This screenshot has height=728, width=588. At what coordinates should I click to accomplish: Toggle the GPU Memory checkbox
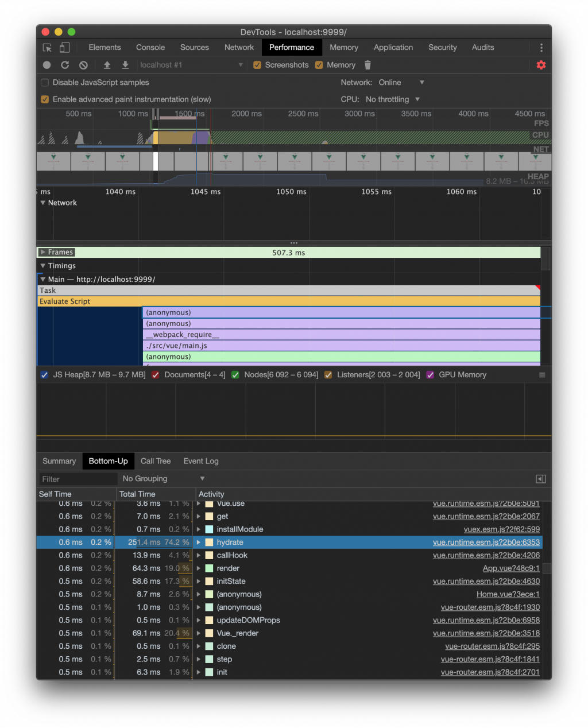click(430, 375)
